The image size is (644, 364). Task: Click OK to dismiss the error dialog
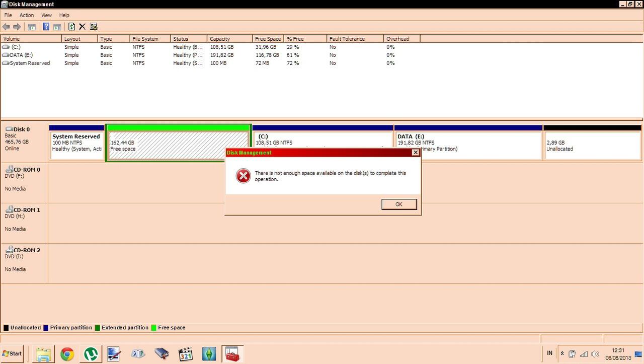click(x=398, y=204)
